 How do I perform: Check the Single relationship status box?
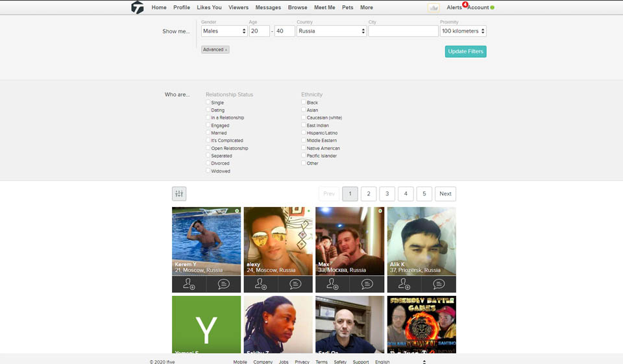(208, 103)
